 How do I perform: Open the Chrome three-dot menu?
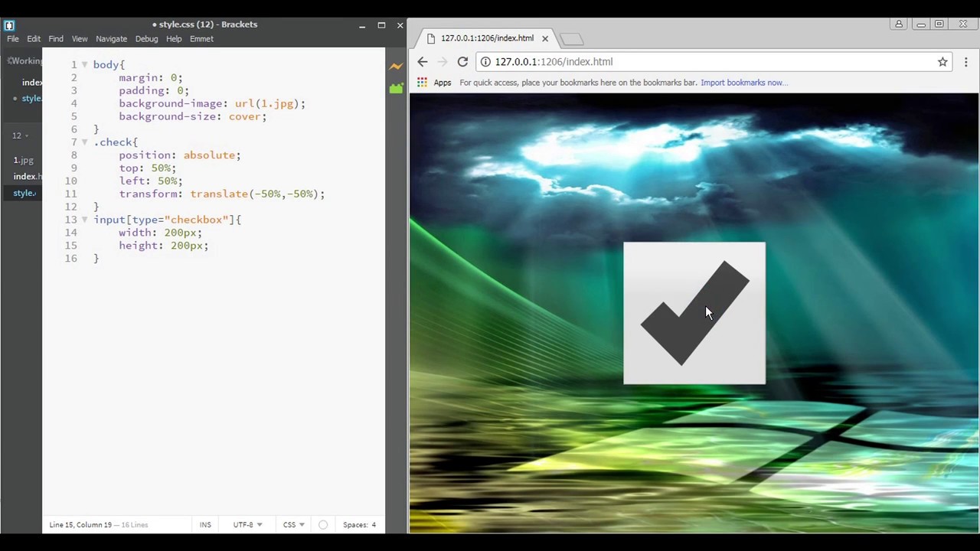[965, 62]
